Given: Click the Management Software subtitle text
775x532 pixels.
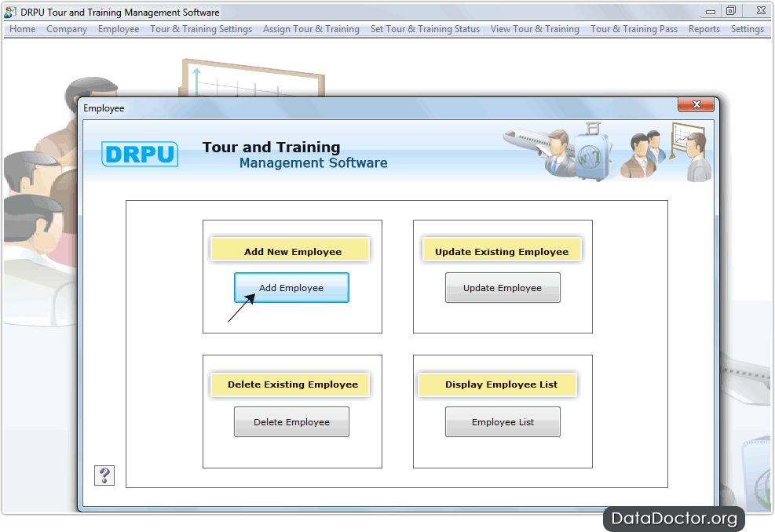Looking at the screenshot, I should point(313,163).
